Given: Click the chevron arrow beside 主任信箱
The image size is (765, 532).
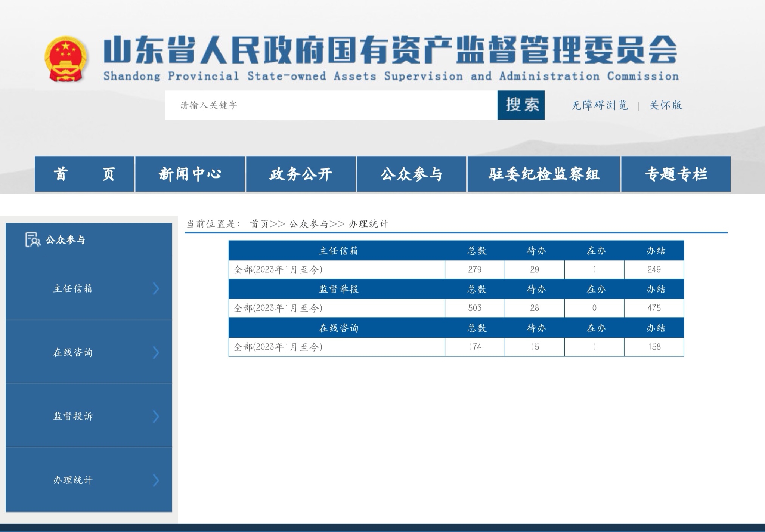Looking at the screenshot, I should (156, 288).
